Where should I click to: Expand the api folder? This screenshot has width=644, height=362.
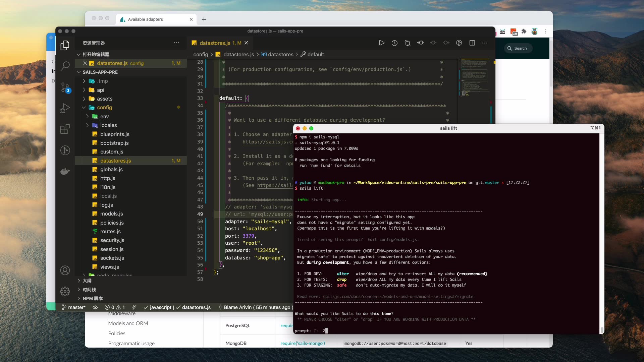point(100,90)
